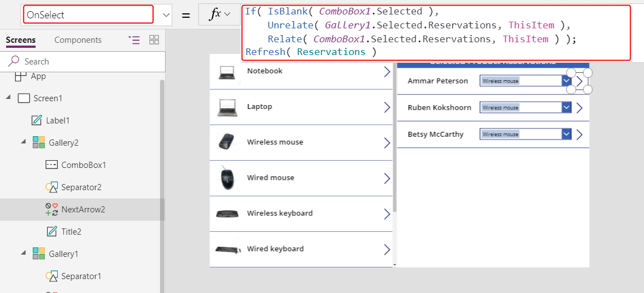This screenshot has height=293, width=644.
Task: Select Gallery2 in the tree view
Action: tap(63, 142)
